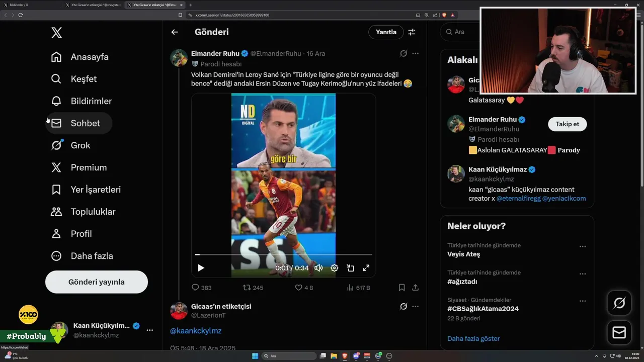Open Elmander Ruhu's avatar on the post
Image resolution: width=644 pixels, height=362 pixels.
point(179,58)
